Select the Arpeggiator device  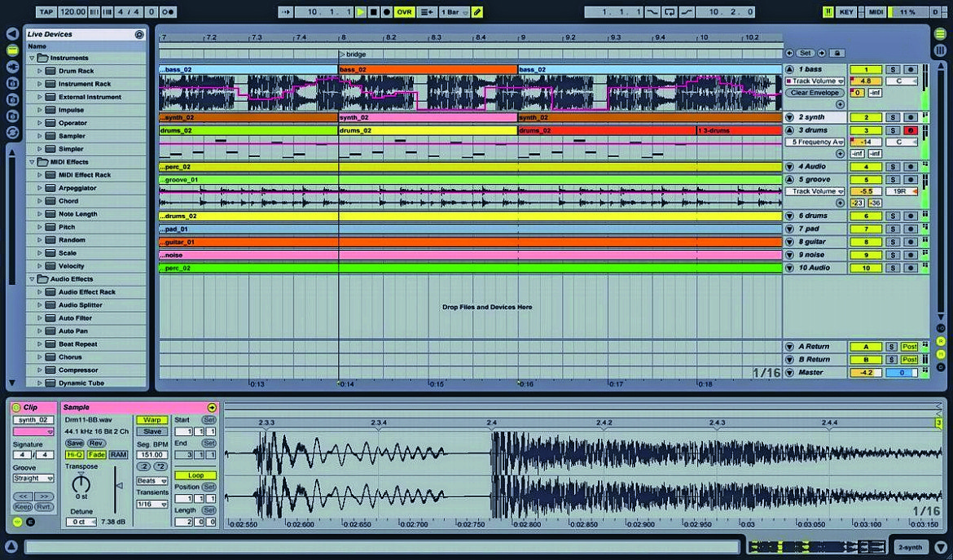[x=77, y=188]
